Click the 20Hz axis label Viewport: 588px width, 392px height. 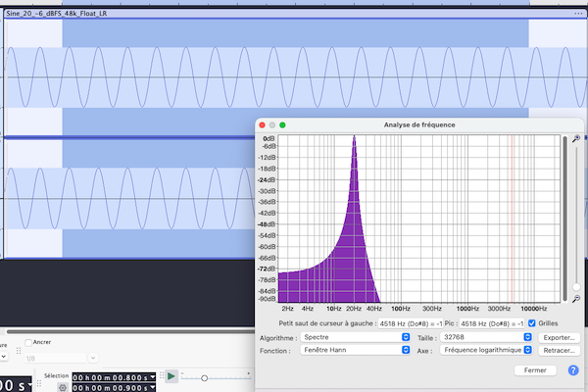(354, 309)
